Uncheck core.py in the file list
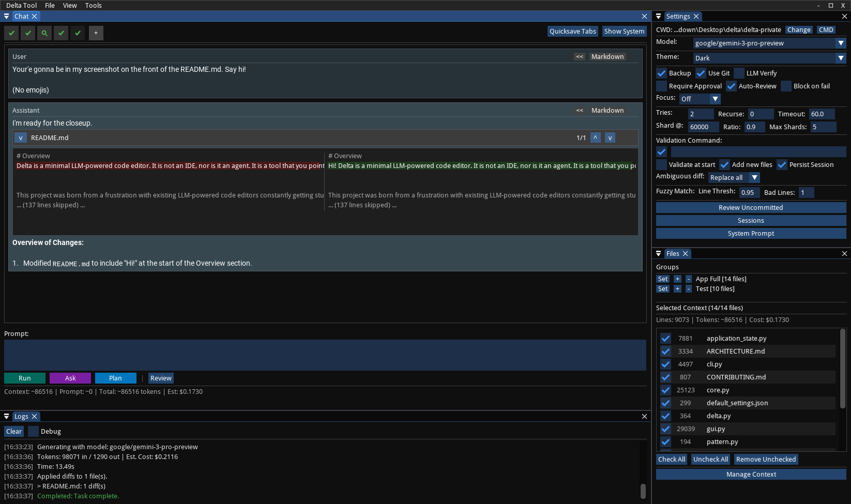Image resolution: width=851 pixels, height=504 pixels. [665, 390]
